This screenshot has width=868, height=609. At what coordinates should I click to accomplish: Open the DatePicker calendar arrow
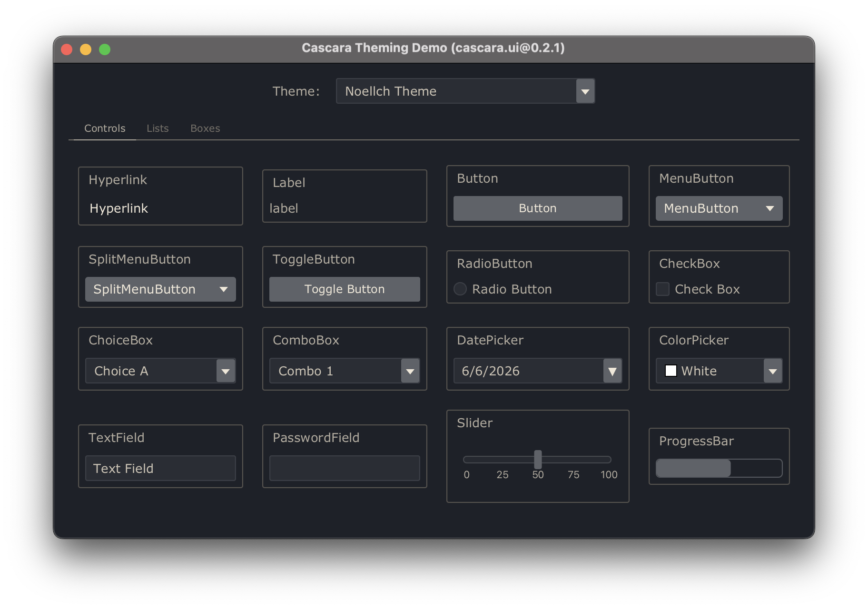(x=612, y=371)
